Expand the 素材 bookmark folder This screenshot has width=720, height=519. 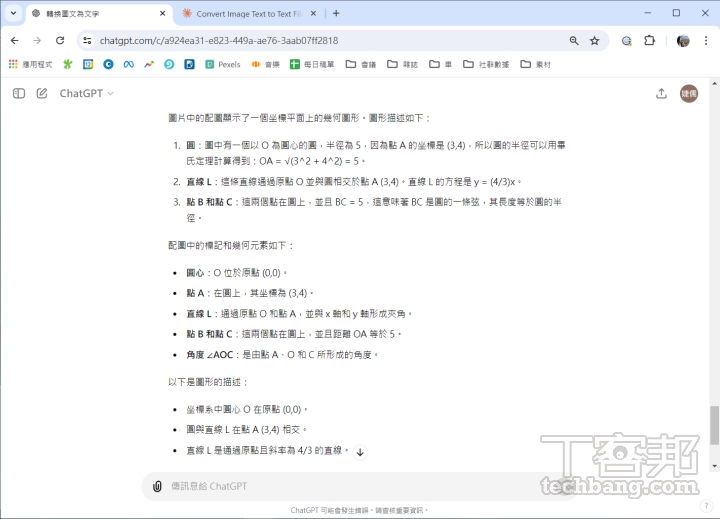(x=535, y=64)
